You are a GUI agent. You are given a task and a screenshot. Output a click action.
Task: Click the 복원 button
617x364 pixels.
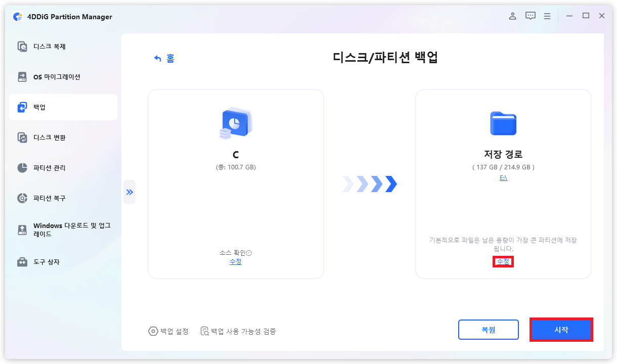click(x=488, y=329)
